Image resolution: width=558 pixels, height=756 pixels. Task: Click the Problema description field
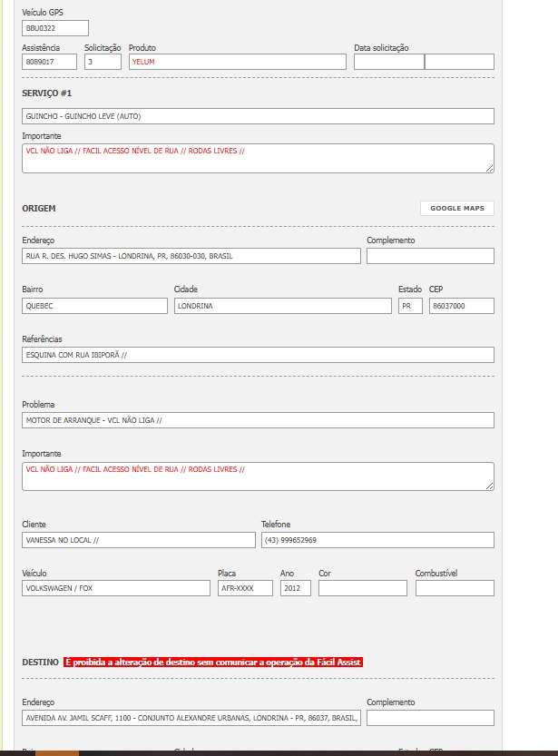tap(258, 420)
